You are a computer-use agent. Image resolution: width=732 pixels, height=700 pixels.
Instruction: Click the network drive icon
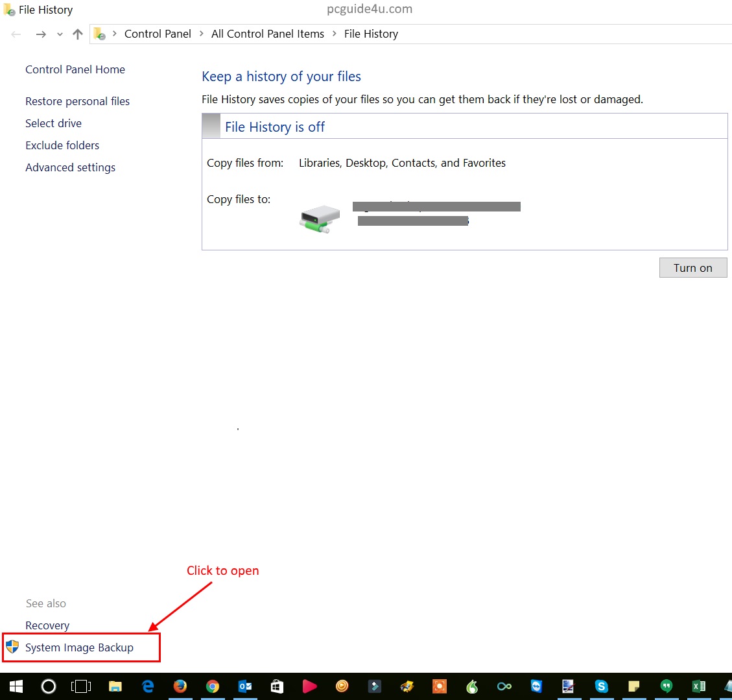(x=320, y=219)
